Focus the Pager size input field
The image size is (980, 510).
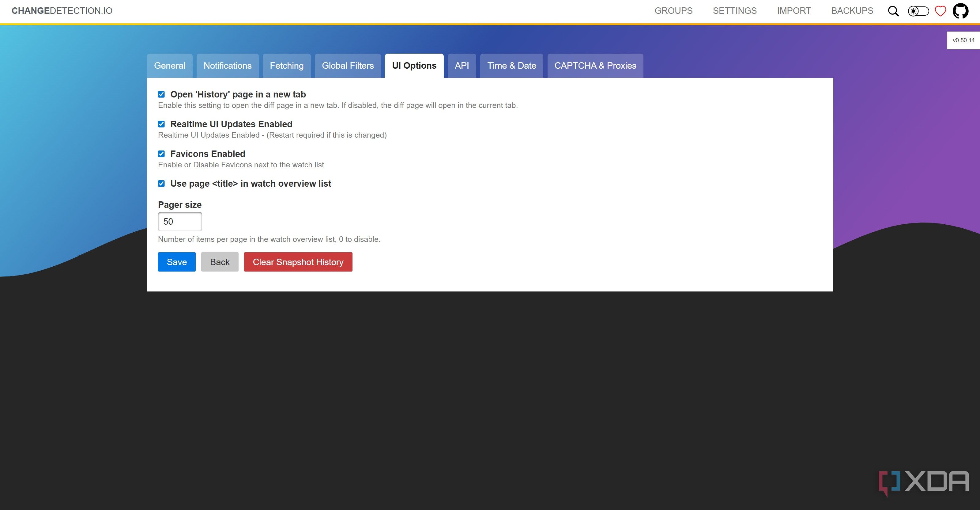(180, 222)
